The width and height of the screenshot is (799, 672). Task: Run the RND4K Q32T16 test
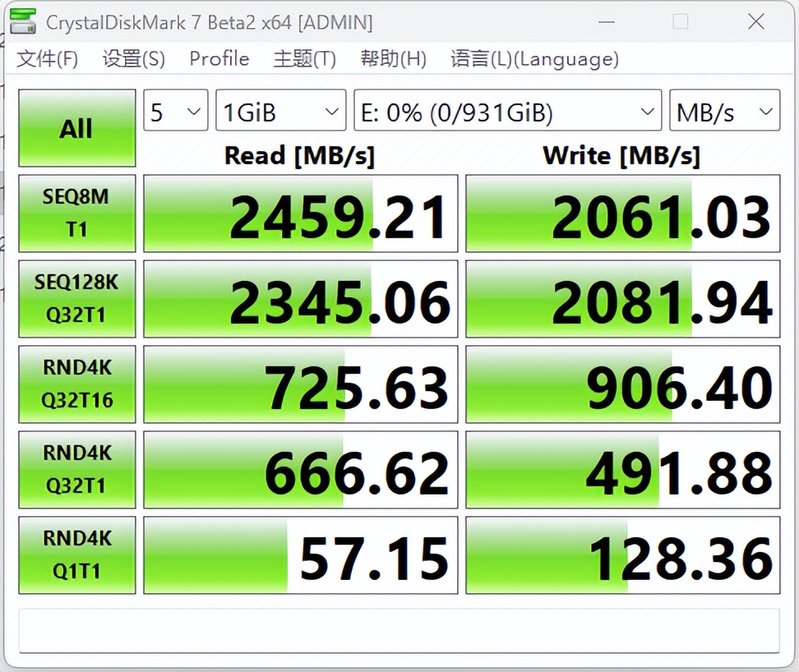[77, 384]
